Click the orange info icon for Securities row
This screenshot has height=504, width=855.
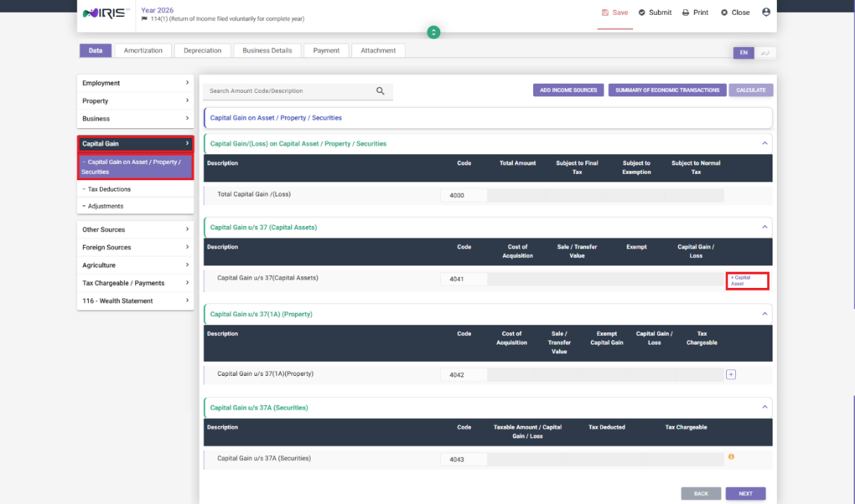point(731,457)
